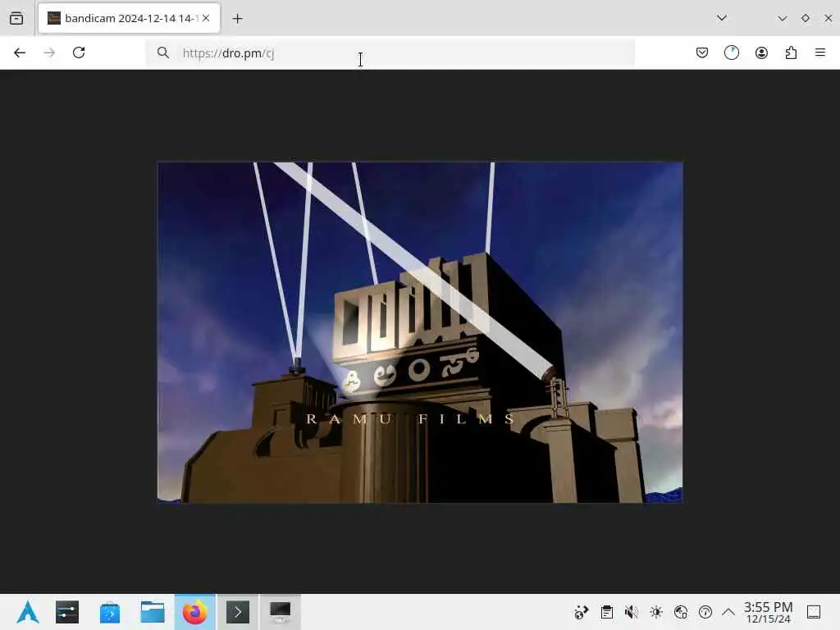The width and height of the screenshot is (840, 630).
Task: Open the updates tray icon
Action: pos(705,612)
